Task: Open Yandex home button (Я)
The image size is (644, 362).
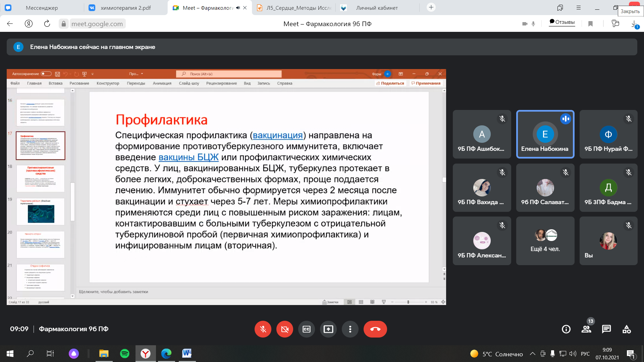Action: (x=29, y=24)
